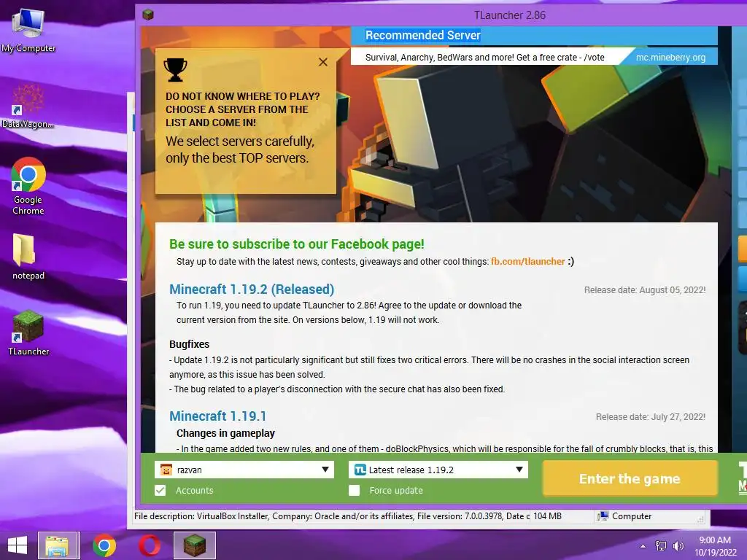
Task: Open File Explorer from the taskbar
Action: coord(57,545)
